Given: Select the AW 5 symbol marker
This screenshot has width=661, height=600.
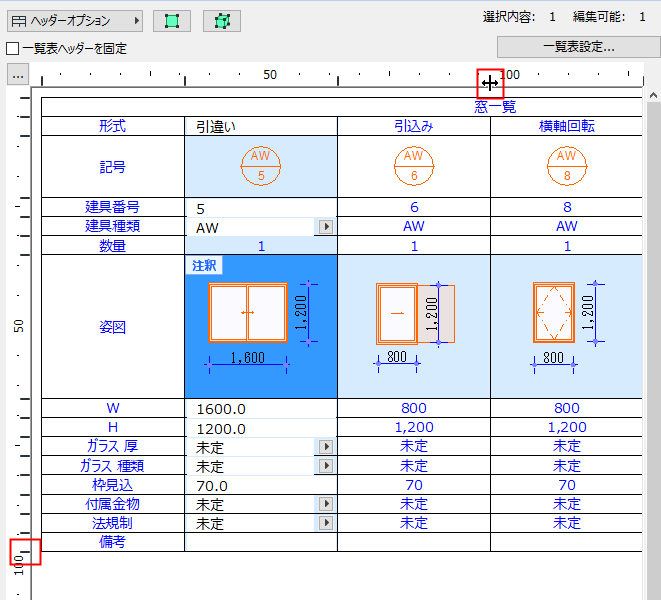Looking at the screenshot, I should point(261,166).
